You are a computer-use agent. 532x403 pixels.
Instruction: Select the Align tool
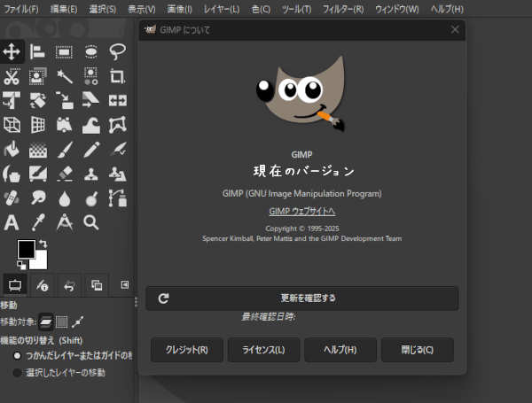click(x=37, y=52)
